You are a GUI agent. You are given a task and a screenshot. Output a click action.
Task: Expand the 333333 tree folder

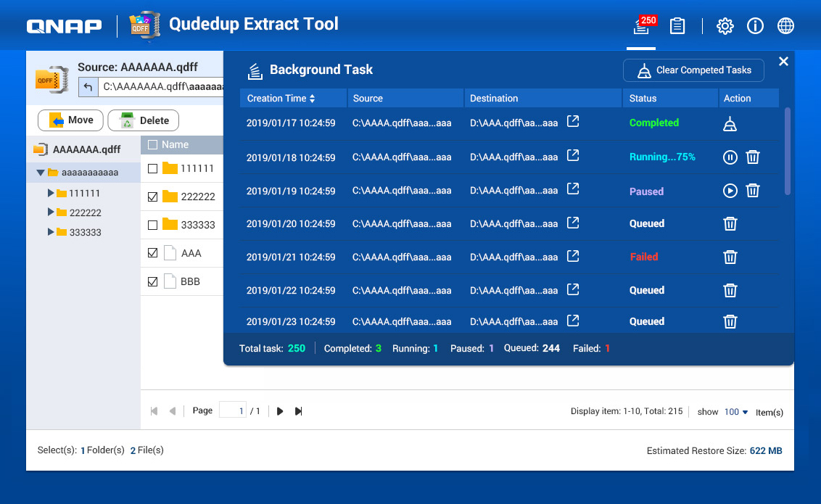pyautogui.click(x=51, y=232)
